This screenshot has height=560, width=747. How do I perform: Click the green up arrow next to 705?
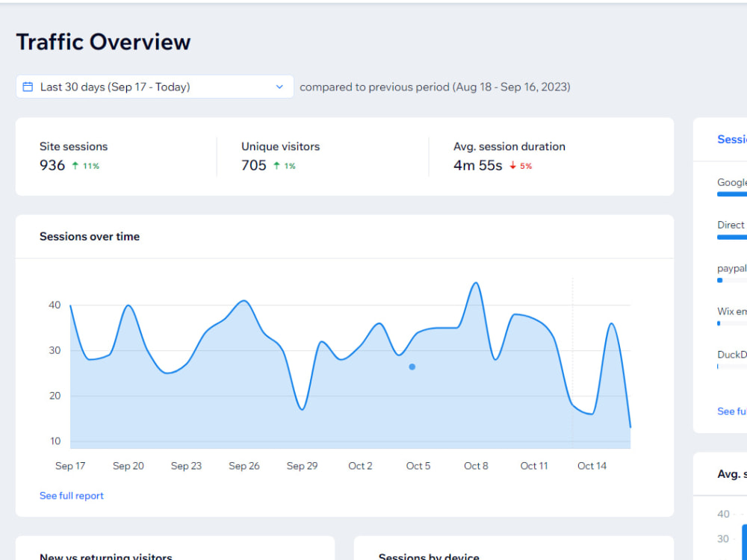tap(276, 165)
